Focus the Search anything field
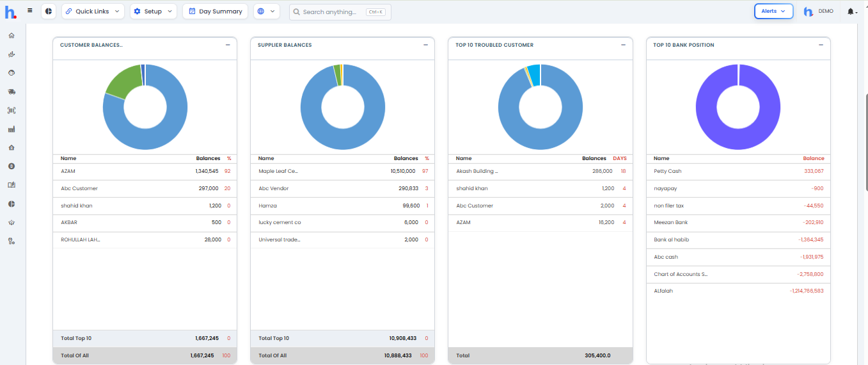The height and width of the screenshot is (365, 868). [x=340, y=12]
